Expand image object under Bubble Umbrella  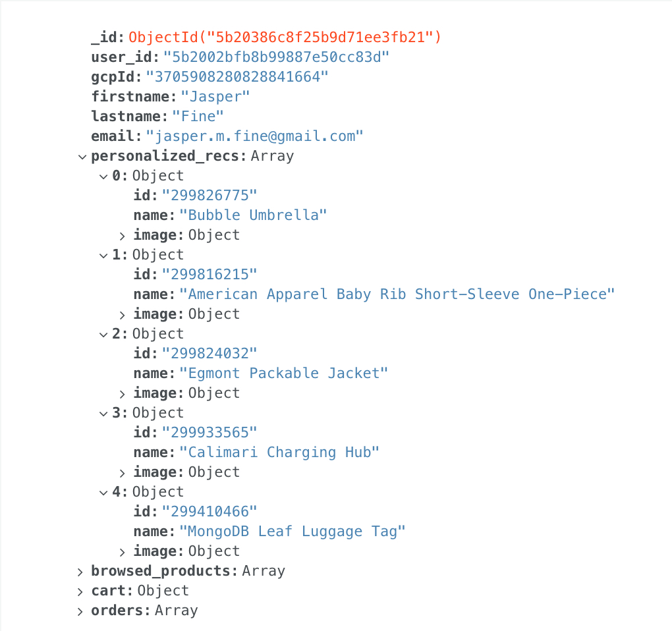click(x=123, y=236)
